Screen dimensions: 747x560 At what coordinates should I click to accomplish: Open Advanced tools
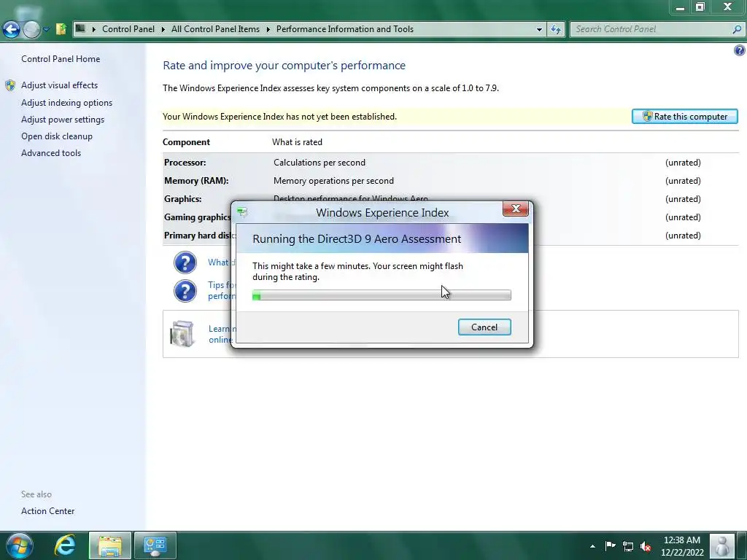click(51, 153)
